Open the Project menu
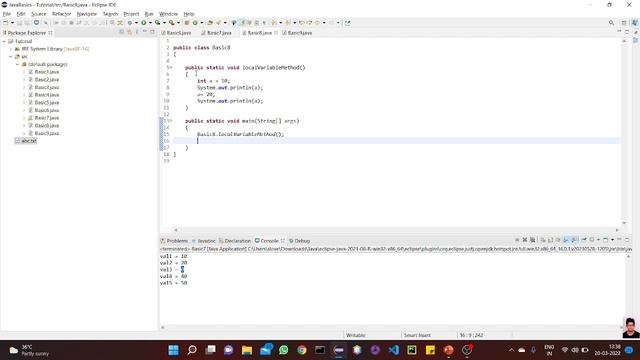The width and height of the screenshot is (640, 360). pos(131,14)
